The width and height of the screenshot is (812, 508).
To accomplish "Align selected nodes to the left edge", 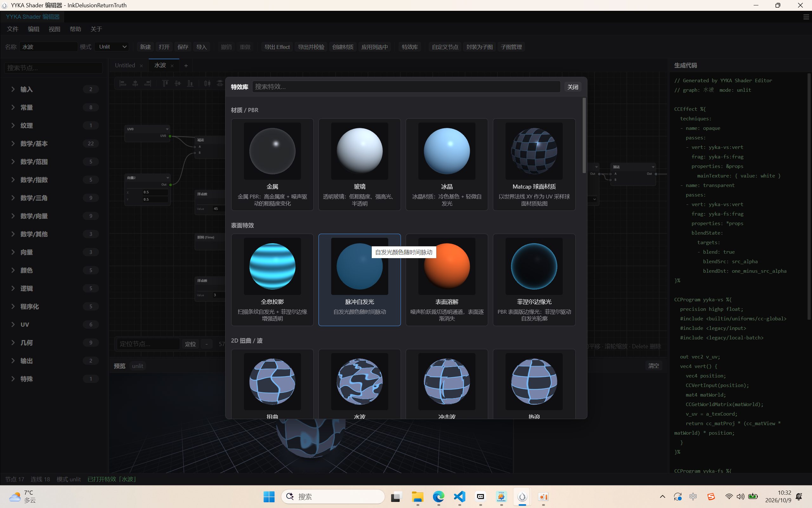I will 123,83.
